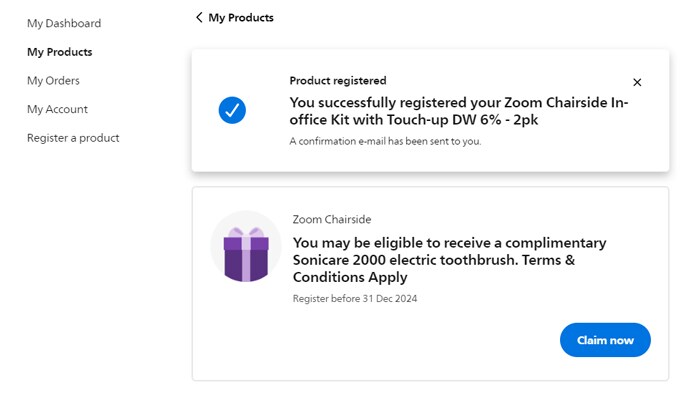Click the successfully registered Zoom Chairside message
The height and width of the screenshot is (394, 700).
[x=458, y=111]
